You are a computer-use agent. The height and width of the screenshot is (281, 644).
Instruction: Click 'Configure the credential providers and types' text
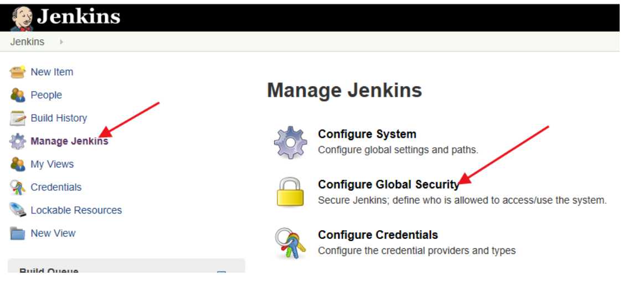[417, 250]
